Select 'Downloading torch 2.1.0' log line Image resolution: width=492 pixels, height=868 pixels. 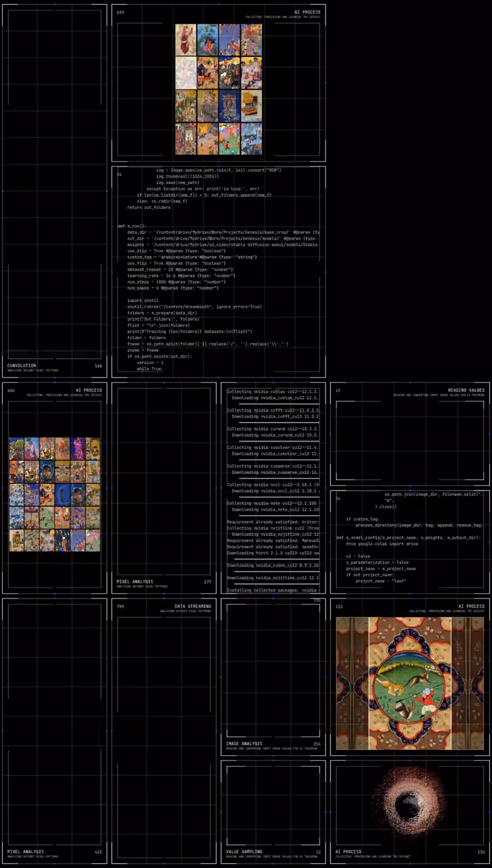click(x=273, y=553)
